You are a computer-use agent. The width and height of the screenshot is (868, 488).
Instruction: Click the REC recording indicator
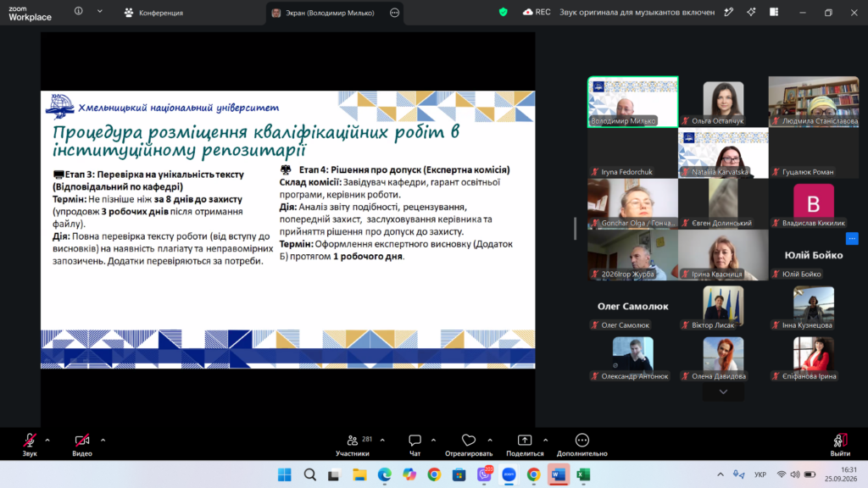(537, 12)
